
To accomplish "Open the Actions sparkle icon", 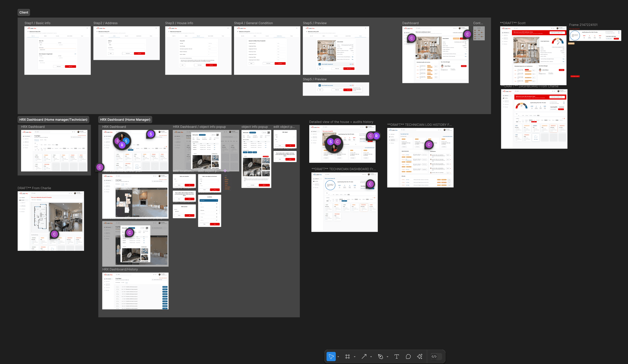I will [420, 356].
